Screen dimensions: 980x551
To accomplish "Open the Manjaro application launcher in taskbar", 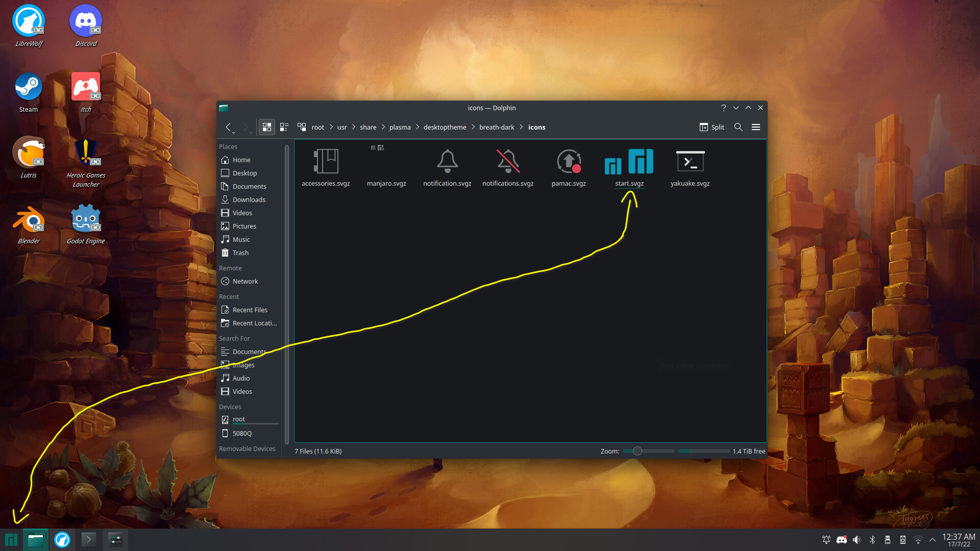I will pyautogui.click(x=10, y=539).
